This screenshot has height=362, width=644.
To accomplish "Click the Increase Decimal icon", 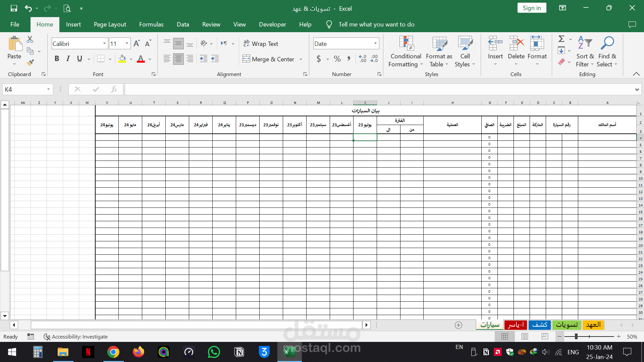I will click(x=363, y=59).
